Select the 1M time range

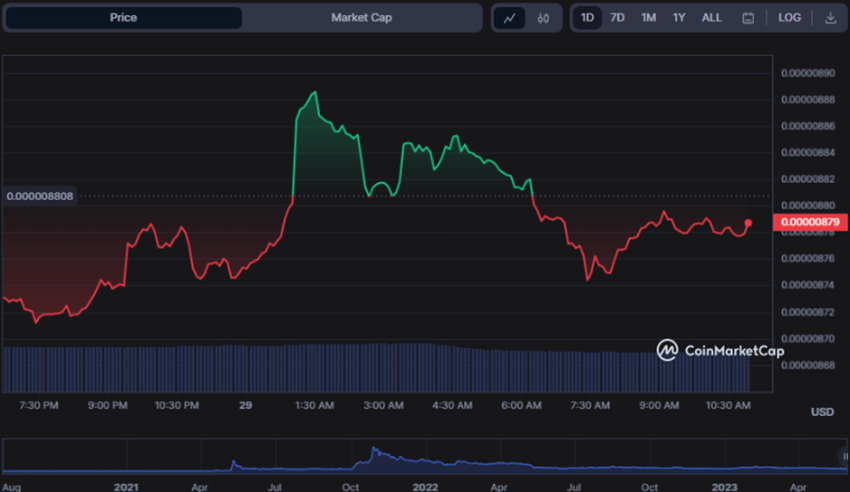click(x=648, y=18)
